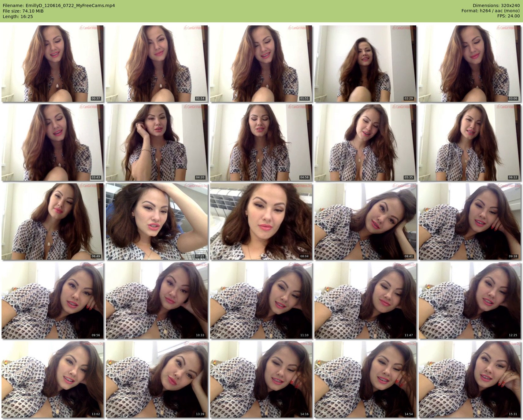This screenshot has width=523, height=420.
Task: Click the last thumbnail at 15:31
Action: (469, 379)
